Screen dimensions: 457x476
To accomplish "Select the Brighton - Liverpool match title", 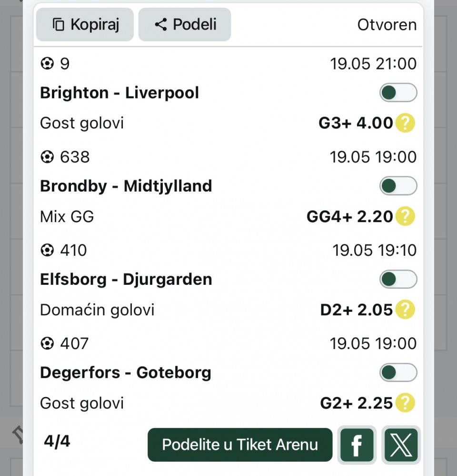I will [x=119, y=93].
